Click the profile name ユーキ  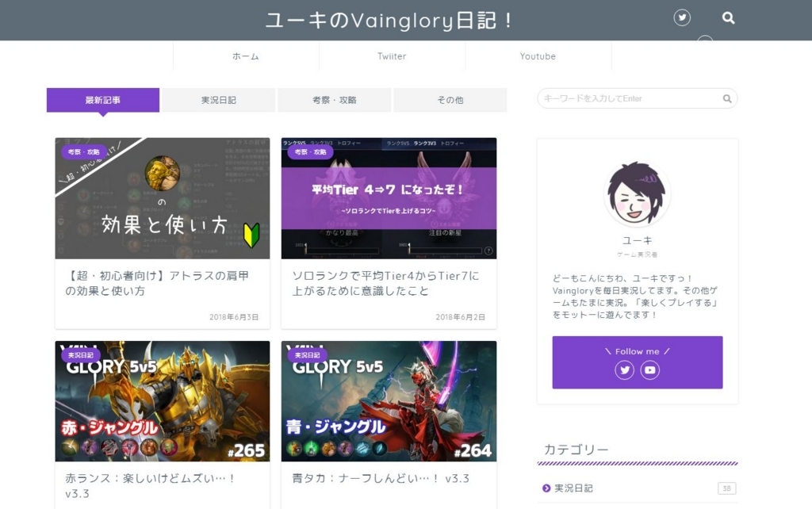(x=638, y=240)
